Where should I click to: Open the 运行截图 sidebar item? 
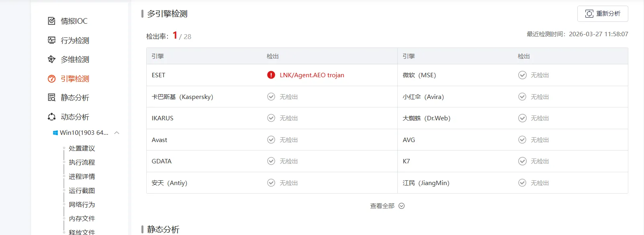click(82, 191)
